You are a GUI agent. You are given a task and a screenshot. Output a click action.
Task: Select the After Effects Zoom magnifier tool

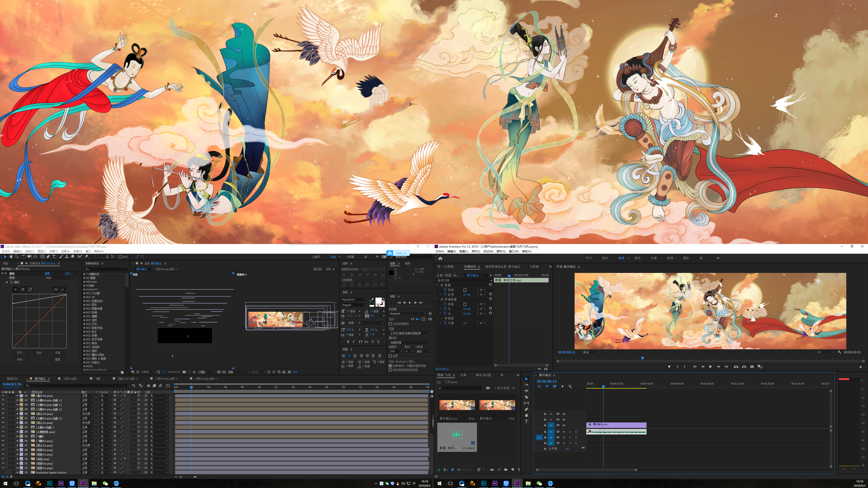[17, 257]
